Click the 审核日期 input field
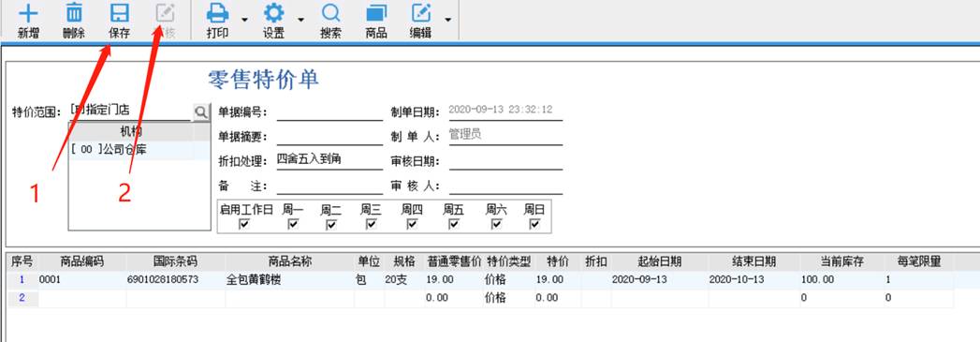980x342 pixels. pos(505,161)
